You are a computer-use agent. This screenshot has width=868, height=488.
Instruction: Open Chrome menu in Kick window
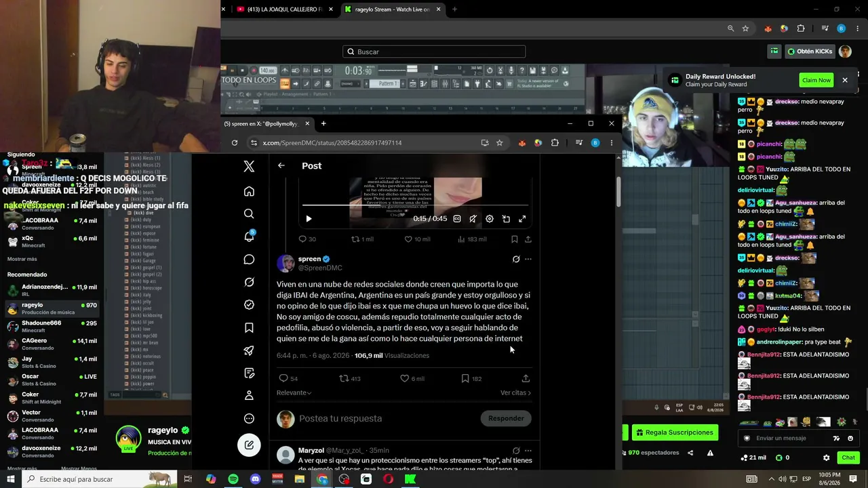[x=856, y=28]
